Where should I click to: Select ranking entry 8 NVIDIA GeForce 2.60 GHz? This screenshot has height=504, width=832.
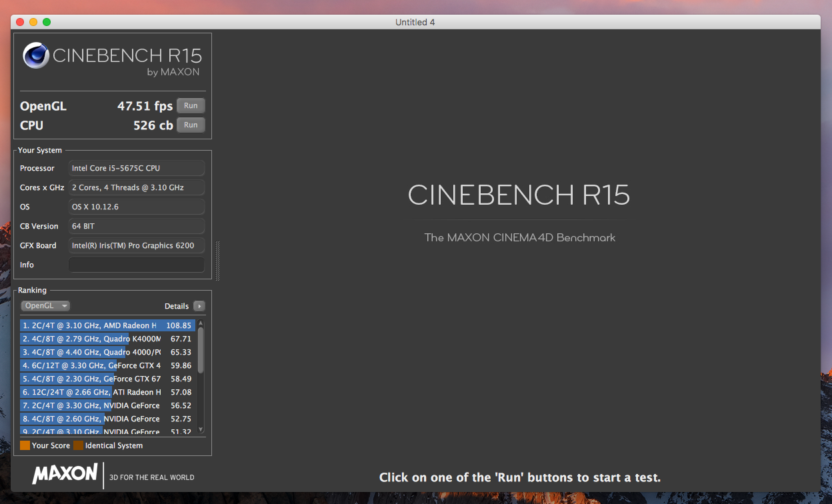107,419
